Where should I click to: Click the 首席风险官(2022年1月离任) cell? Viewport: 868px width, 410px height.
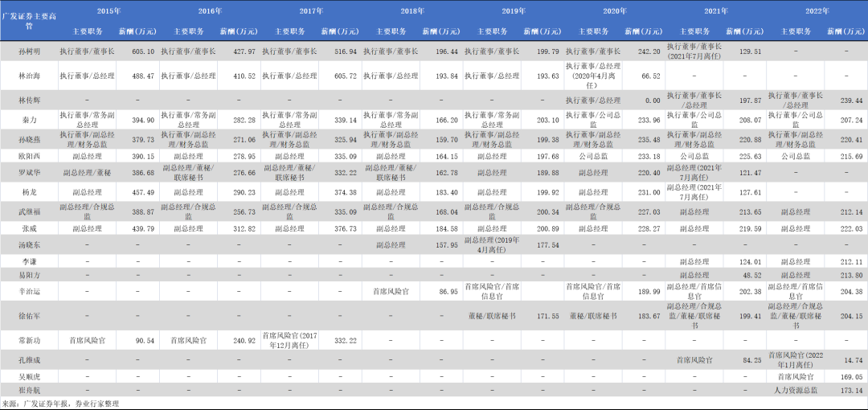[x=797, y=359]
